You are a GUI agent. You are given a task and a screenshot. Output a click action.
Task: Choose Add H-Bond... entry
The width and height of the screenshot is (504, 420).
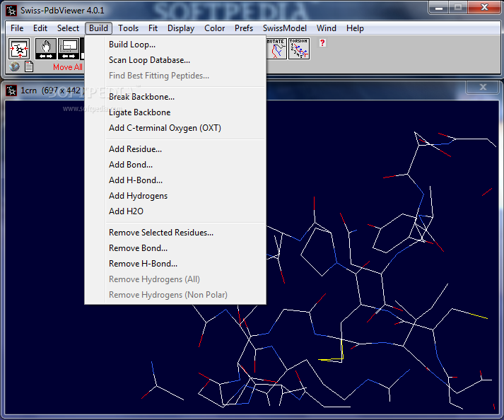pos(175,180)
